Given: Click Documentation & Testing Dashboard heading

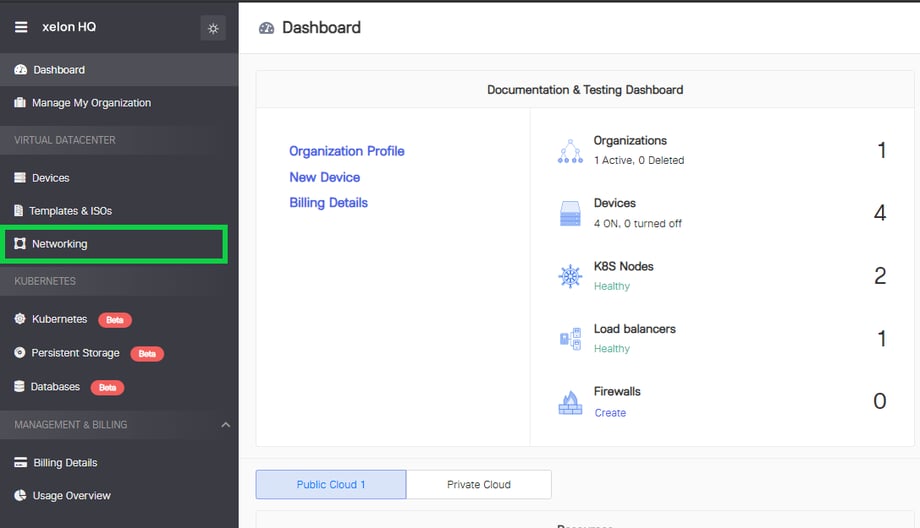Looking at the screenshot, I should (x=585, y=90).
